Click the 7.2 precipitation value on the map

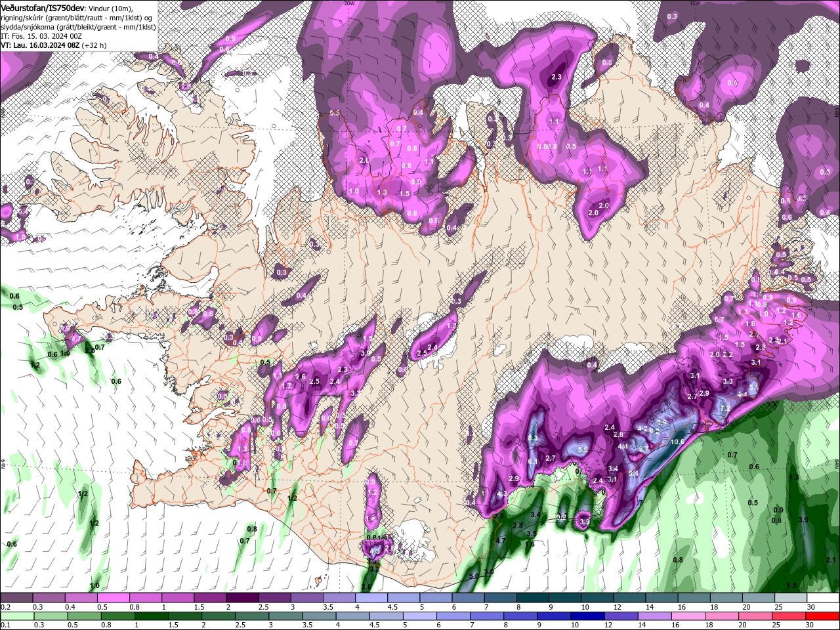click(725, 408)
